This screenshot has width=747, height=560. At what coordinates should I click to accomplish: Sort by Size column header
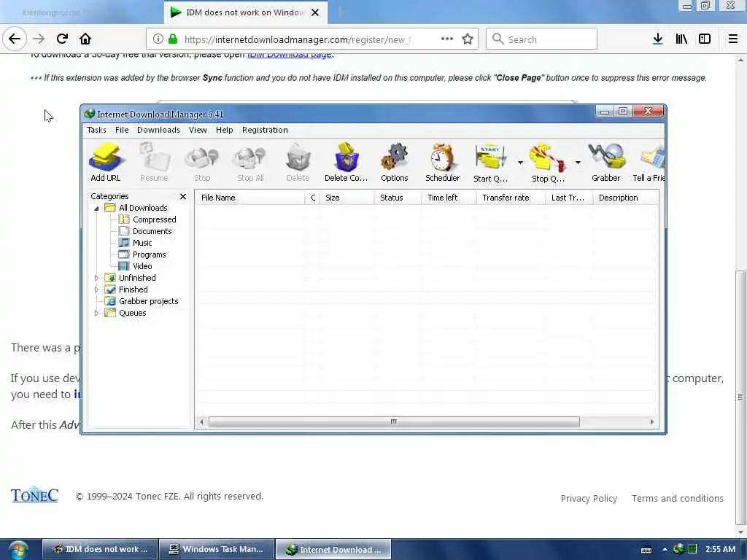(x=347, y=198)
